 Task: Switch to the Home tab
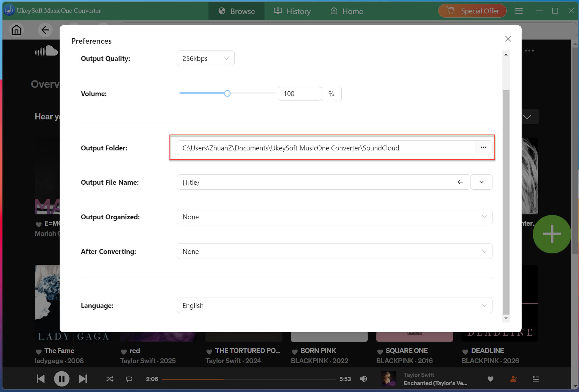point(347,11)
